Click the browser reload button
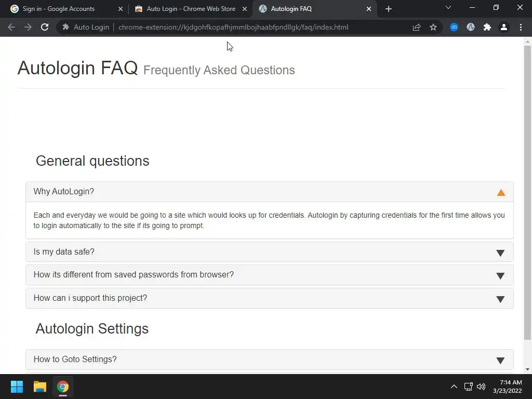 pyautogui.click(x=45, y=27)
